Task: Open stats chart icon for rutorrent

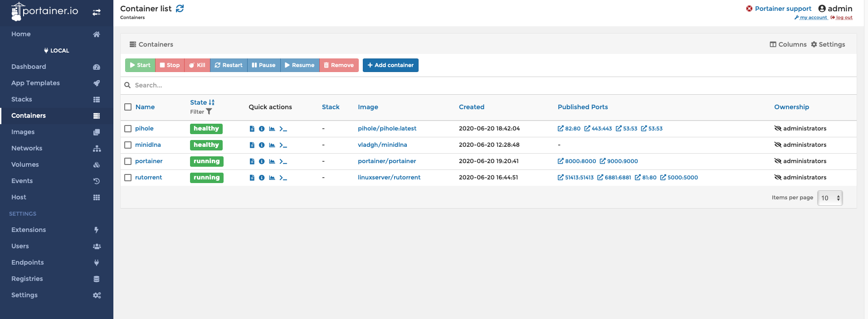Action: click(272, 178)
